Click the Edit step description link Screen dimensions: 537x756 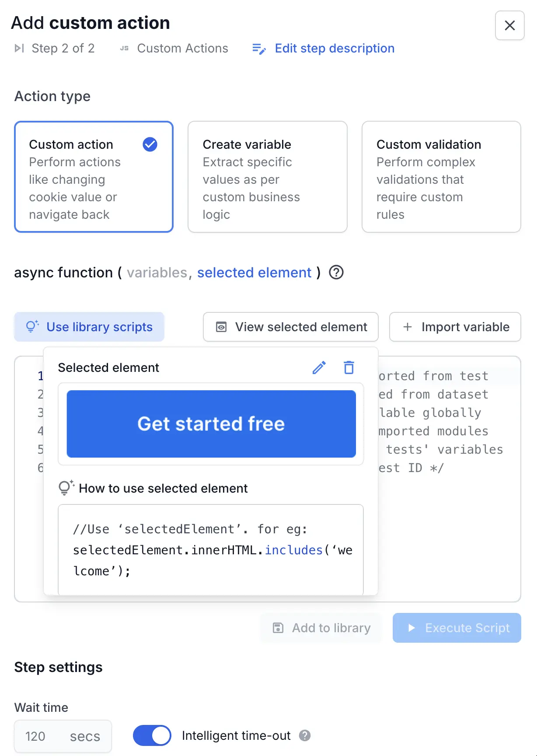pos(335,48)
